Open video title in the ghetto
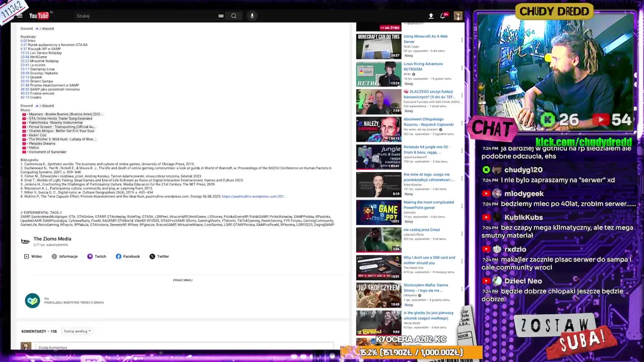644x362 pixels. coord(429,315)
